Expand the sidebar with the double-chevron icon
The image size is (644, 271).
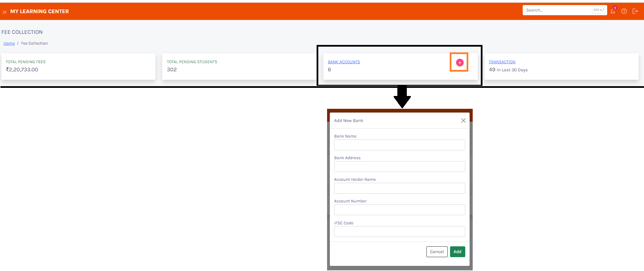(5, 12)
